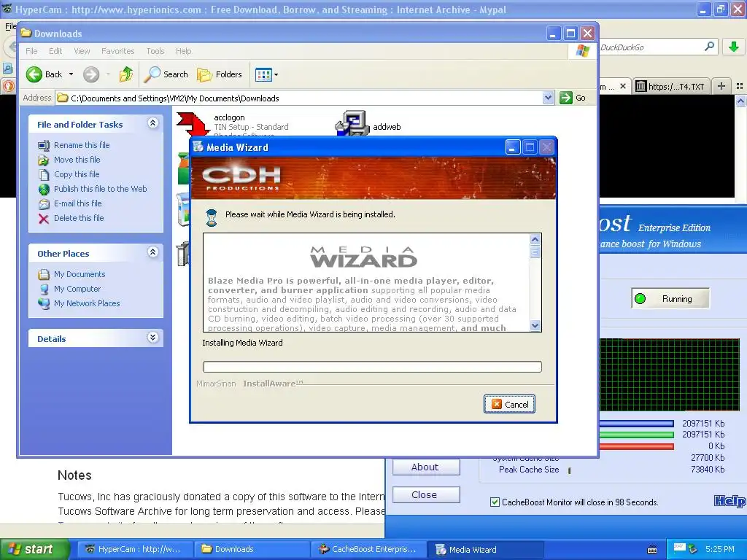The height and width of the screenshot is (560, 747).
Task: Open the Help menu in Downloads
Action: (183, 51)
